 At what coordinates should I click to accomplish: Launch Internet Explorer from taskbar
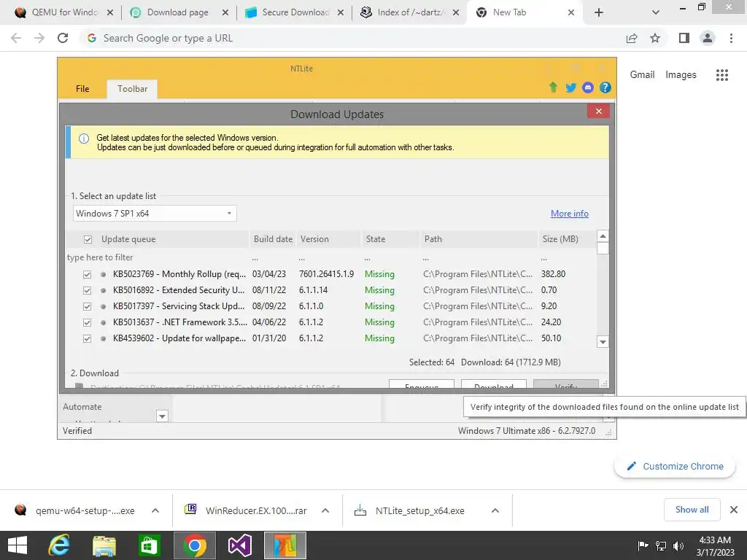(x=59, y=545)
